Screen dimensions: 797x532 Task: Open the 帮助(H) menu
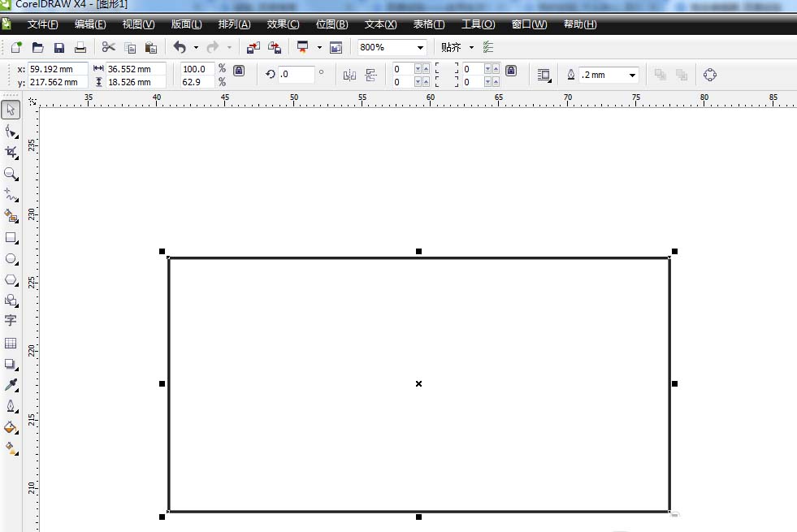coord(580,24)
